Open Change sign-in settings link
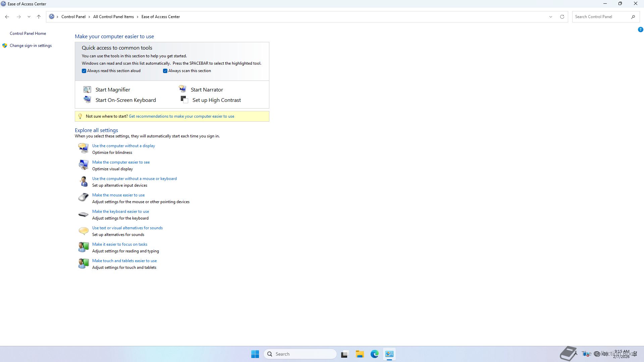 pos(31,46)
